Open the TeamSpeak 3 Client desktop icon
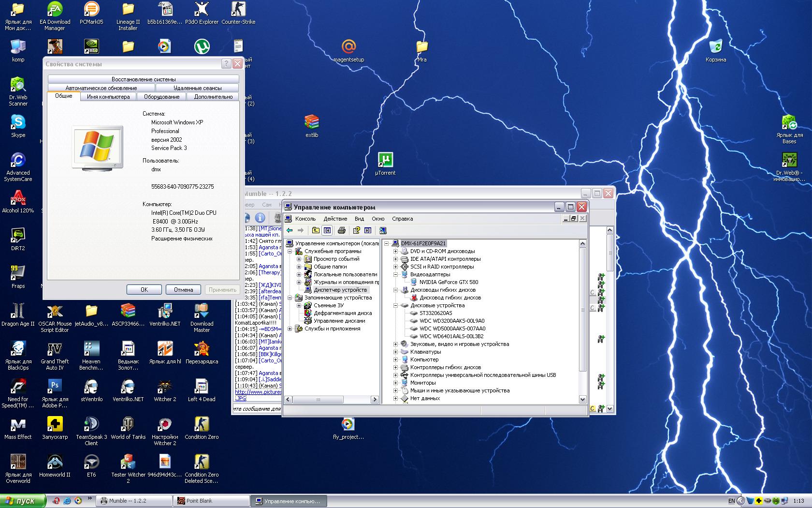The height and width of the screenshot is (508, 812). pyautogui.click(x=91, y=431)
